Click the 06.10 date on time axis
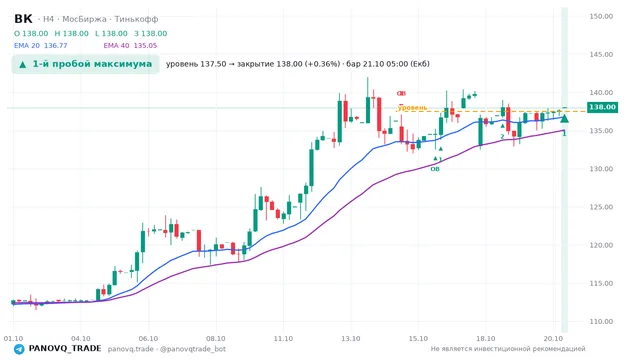This screenshot has height=360, width=640. click(148, 339)
